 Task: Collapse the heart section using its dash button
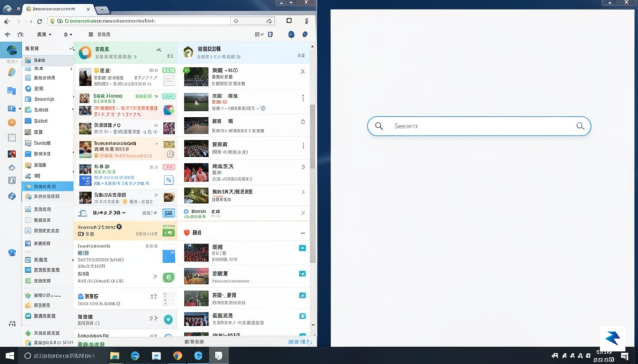point(303,233)
